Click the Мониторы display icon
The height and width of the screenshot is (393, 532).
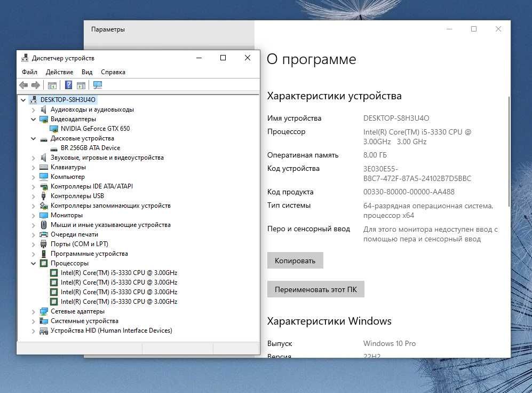44,215
